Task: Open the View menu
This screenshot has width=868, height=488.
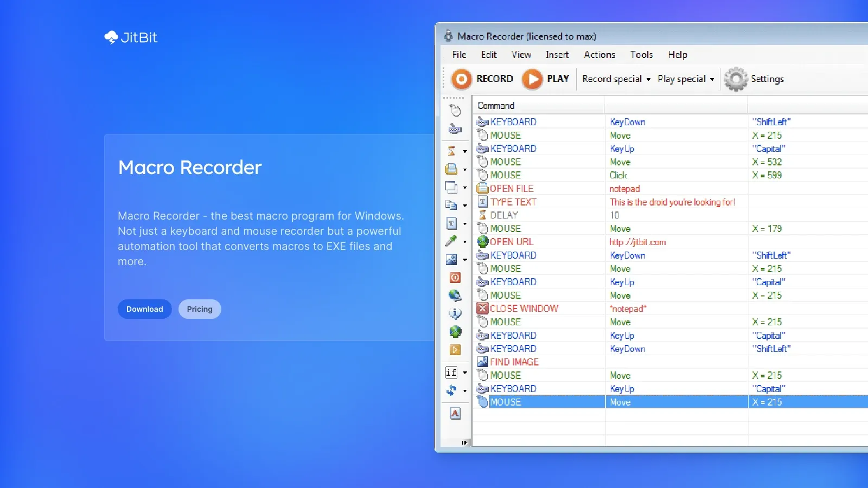Action: click(521, 55)
